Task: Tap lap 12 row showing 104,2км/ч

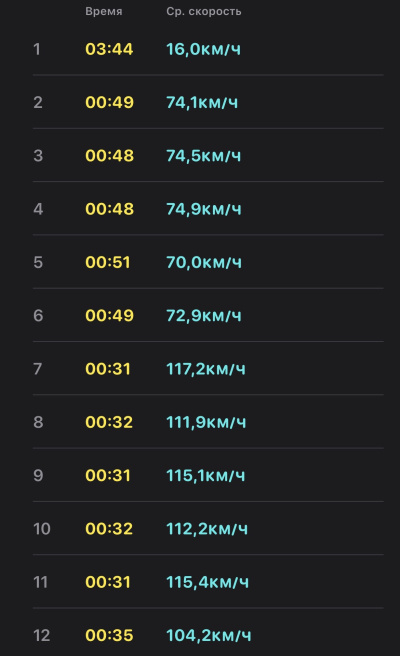Action: point(208,635)
